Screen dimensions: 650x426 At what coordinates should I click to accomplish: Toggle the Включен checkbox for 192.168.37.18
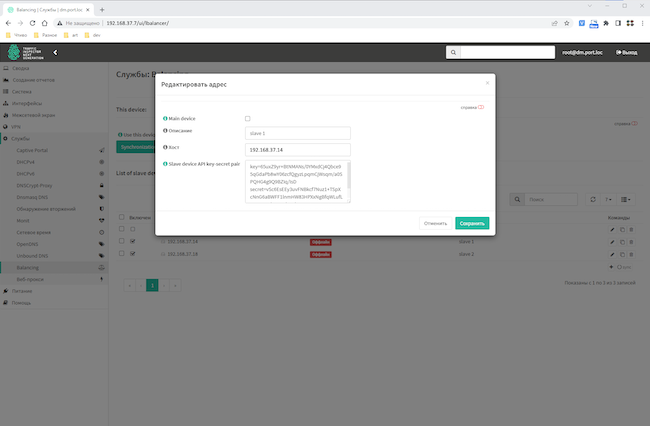[133, 253]
